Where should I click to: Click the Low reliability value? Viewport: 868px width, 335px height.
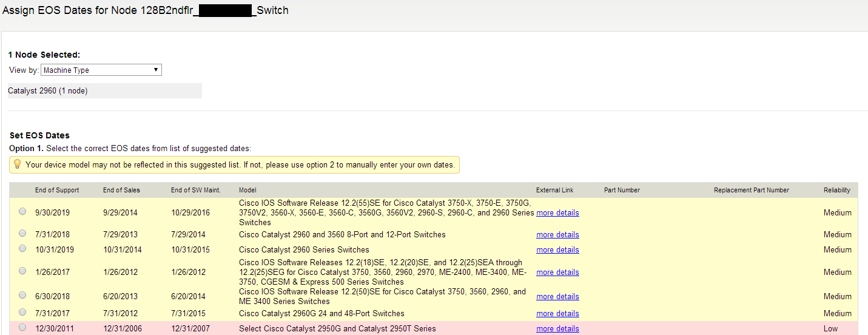(x=830, y=329)
